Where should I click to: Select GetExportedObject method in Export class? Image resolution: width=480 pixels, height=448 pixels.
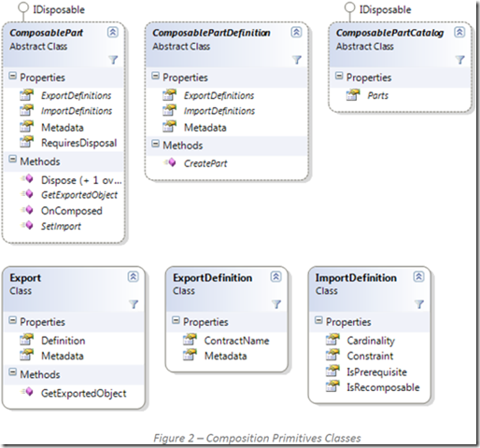click(x=84, y=393)
